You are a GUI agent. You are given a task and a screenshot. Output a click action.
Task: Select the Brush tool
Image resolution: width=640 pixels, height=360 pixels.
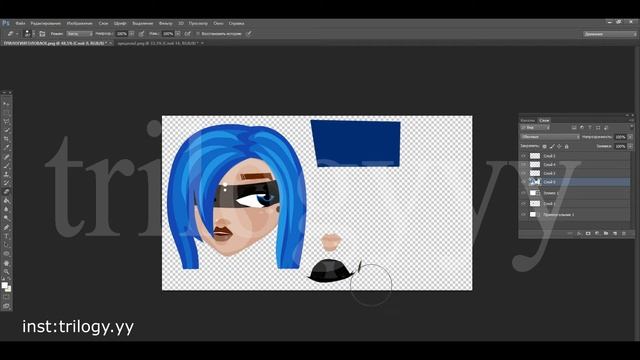click(x=7, y=165)
